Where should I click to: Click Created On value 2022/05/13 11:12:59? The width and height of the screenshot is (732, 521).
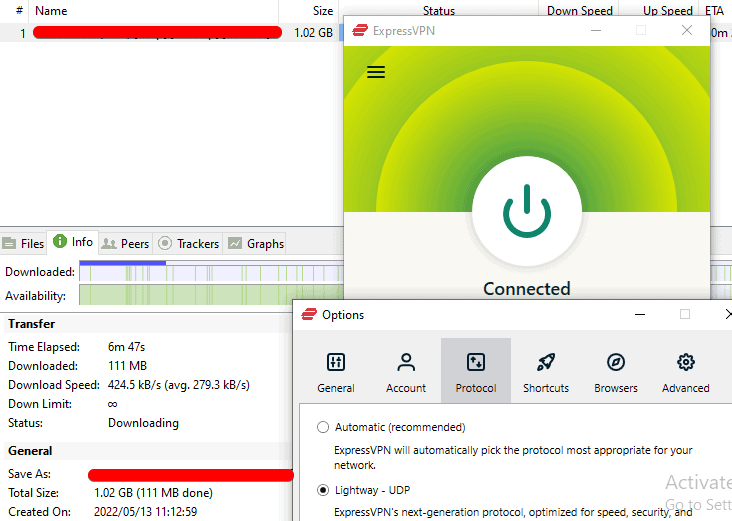point(145,512)
